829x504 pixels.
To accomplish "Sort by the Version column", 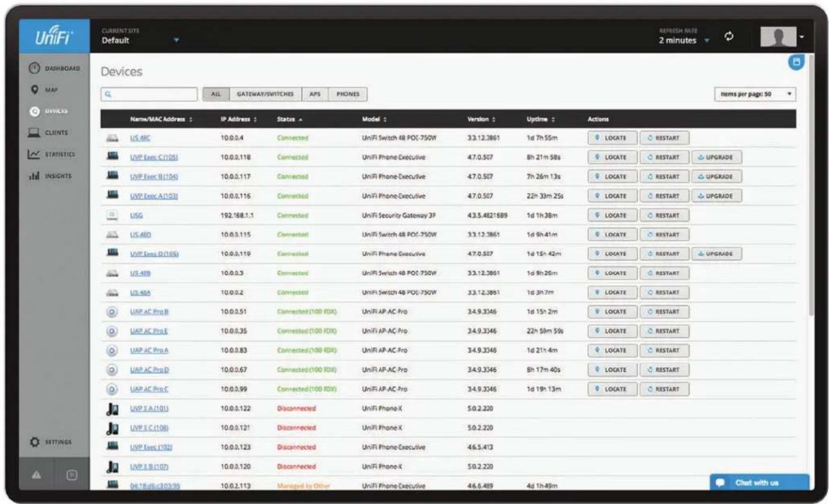I will (481, 119).
